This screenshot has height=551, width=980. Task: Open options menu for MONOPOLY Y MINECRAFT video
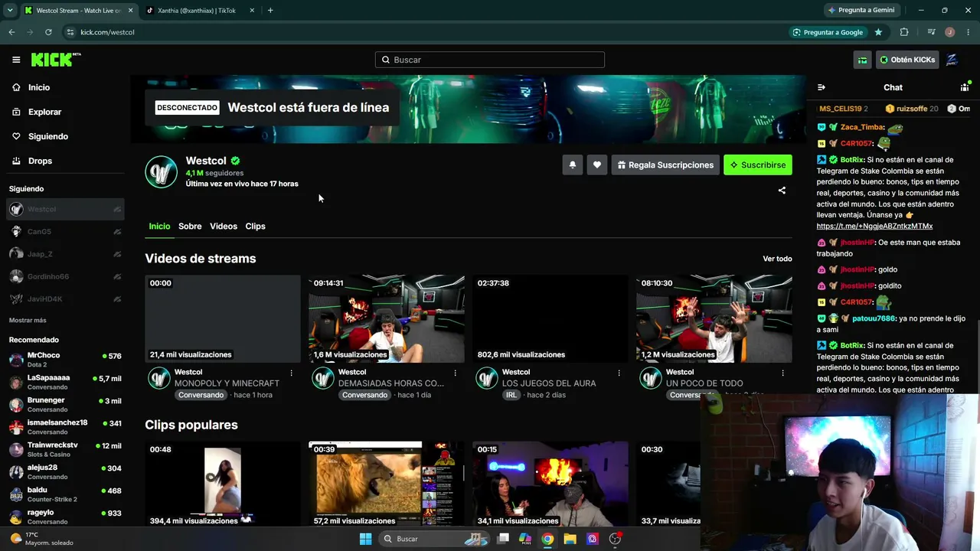(291, 373)
